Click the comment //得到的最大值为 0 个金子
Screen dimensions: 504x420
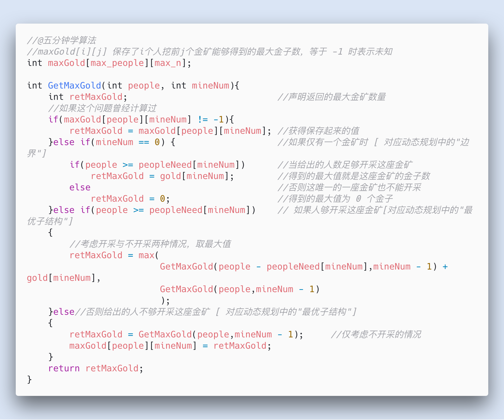(x=335, y=199)
